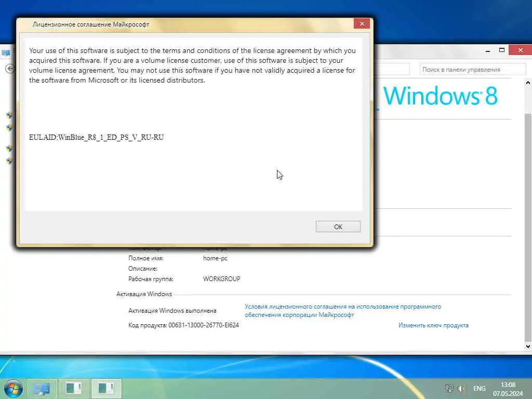532x399 pixels.
Task: Open the first pinned taskbar program icon
Action: [42, 389]
